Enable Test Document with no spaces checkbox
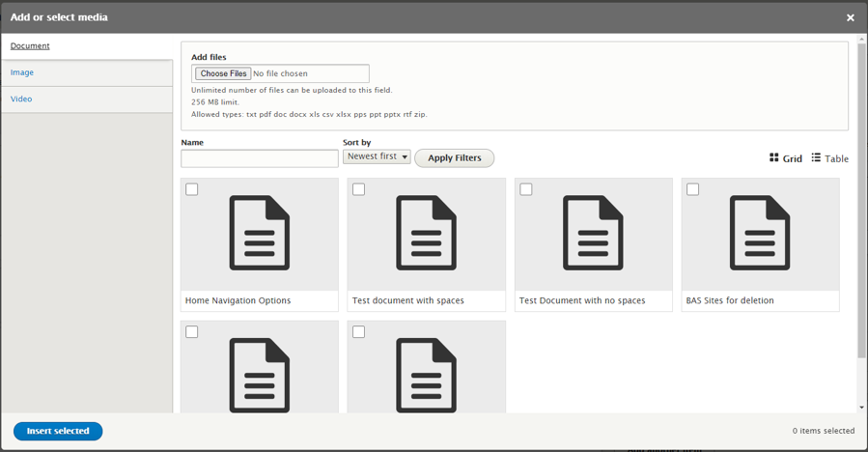The image size is (868, 452). click(526, 189)
